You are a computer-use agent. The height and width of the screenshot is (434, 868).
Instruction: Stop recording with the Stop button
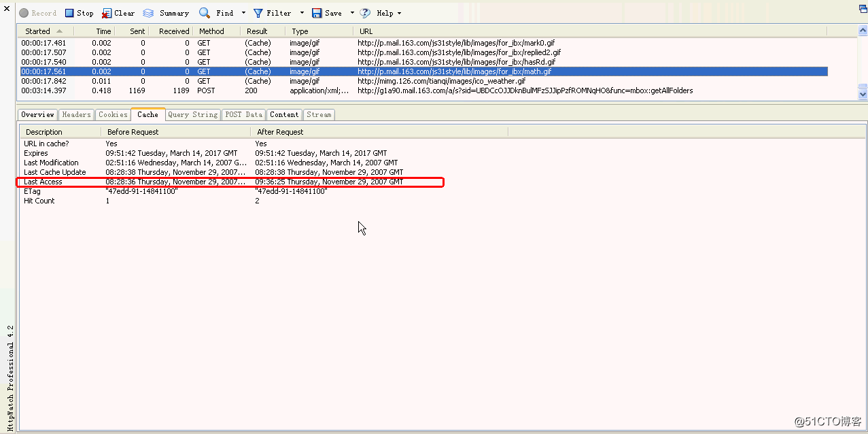point(80,13)
